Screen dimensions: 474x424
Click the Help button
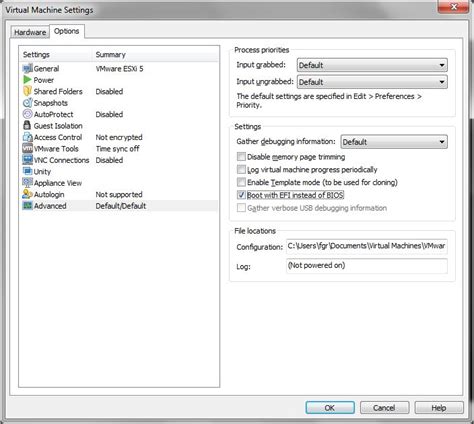439,408
